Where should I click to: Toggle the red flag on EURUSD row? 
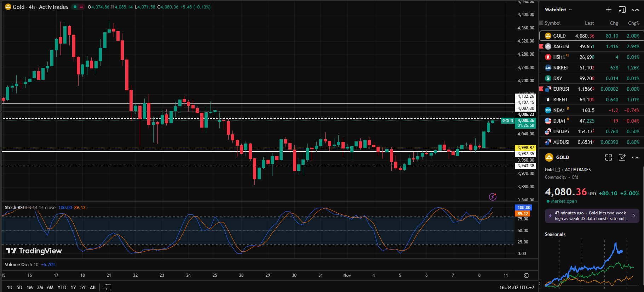pos(541,89)
